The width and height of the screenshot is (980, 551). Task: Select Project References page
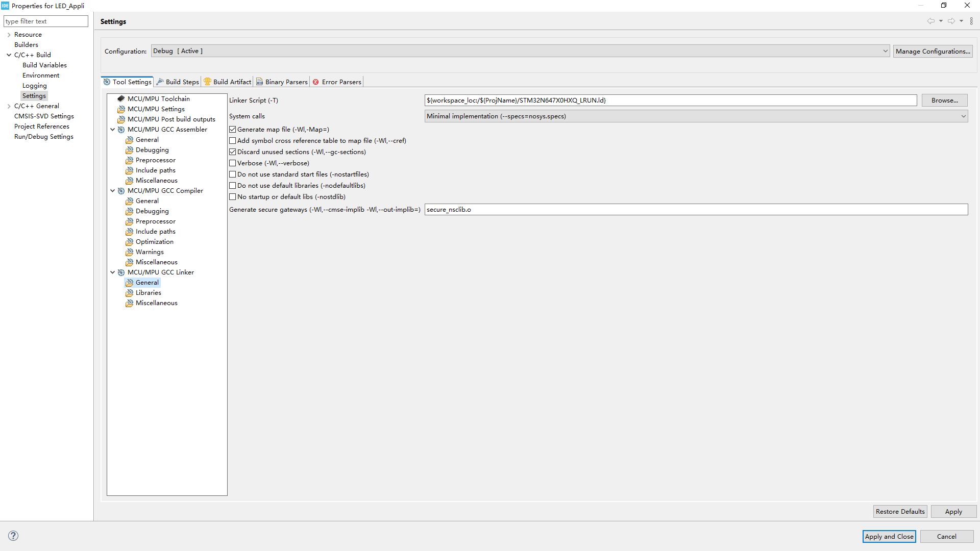pyautogui.click(x=42, y=127)
